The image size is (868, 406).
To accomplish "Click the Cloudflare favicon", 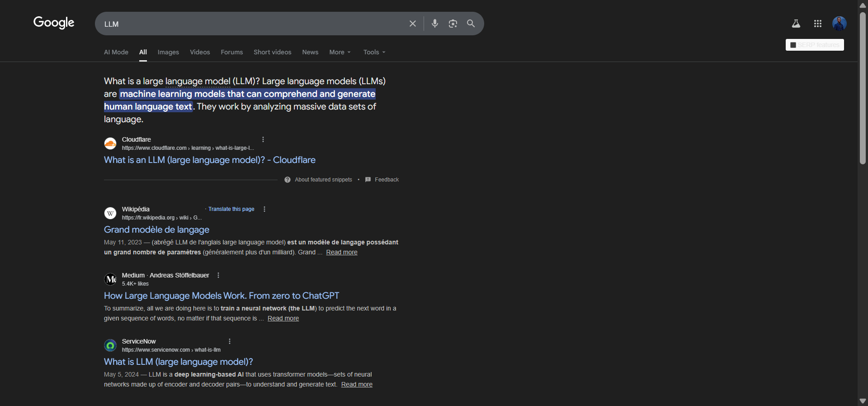I will [110, 143].
